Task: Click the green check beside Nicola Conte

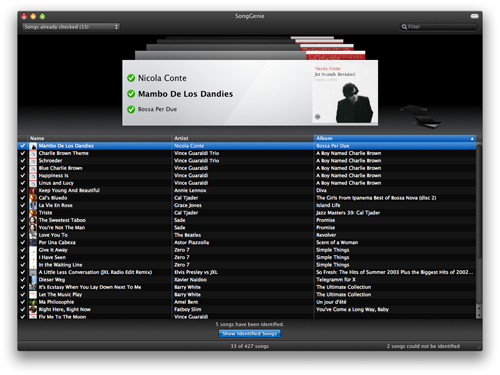Action: (x=131, y=78)
